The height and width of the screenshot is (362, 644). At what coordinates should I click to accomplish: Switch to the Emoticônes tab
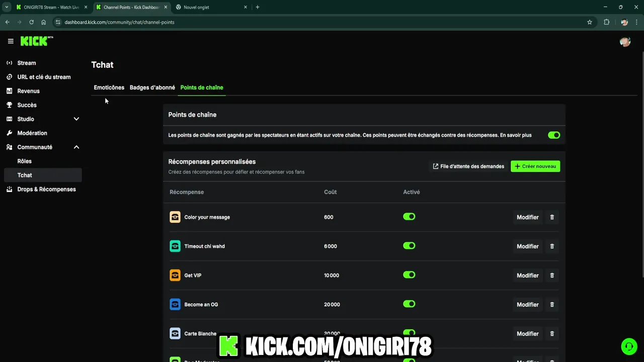click(x=109, y=87)
